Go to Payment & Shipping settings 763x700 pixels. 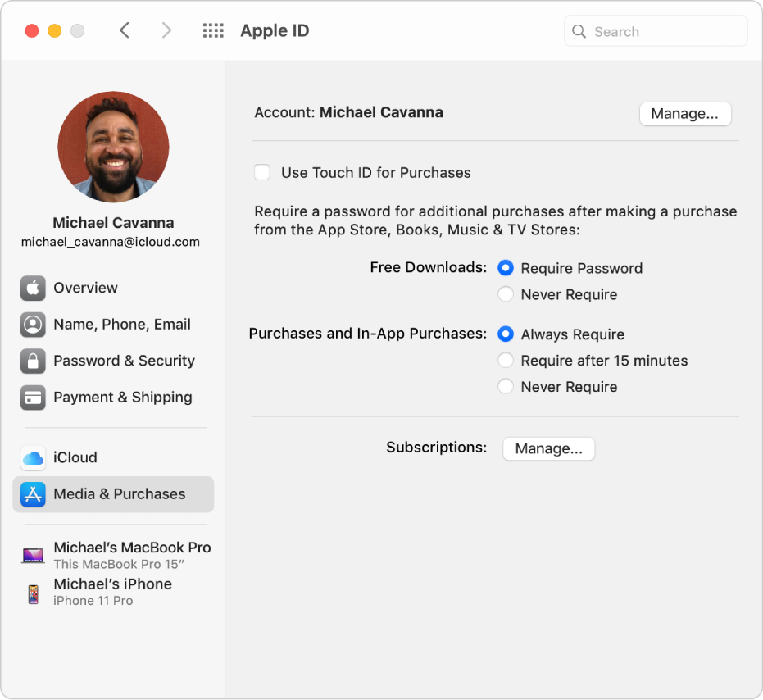(123, 398)
